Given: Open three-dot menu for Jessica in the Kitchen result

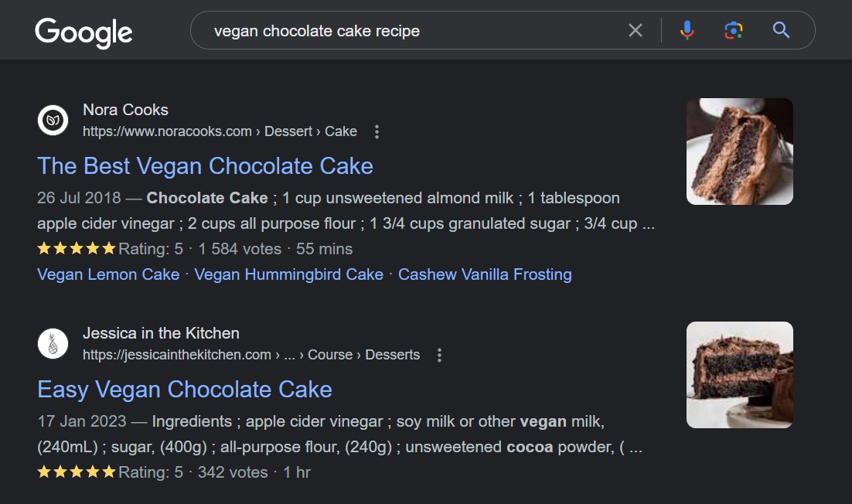Looking at the screenshot, I should click(x=439, y=356).
